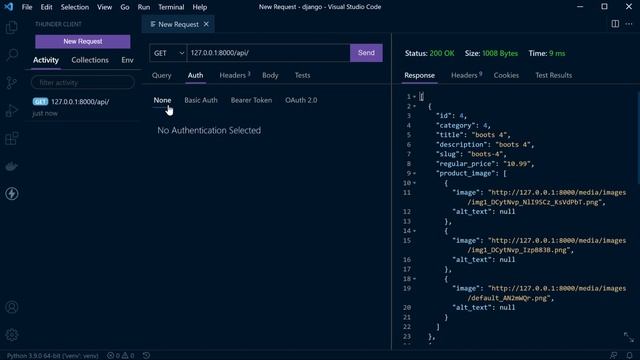Open the Thunder Client lightning icon

(x=12, y=193)
